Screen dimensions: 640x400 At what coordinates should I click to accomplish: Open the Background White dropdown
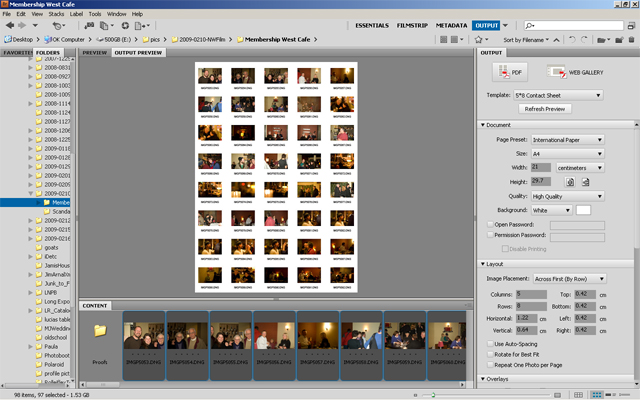click(551, 210)
